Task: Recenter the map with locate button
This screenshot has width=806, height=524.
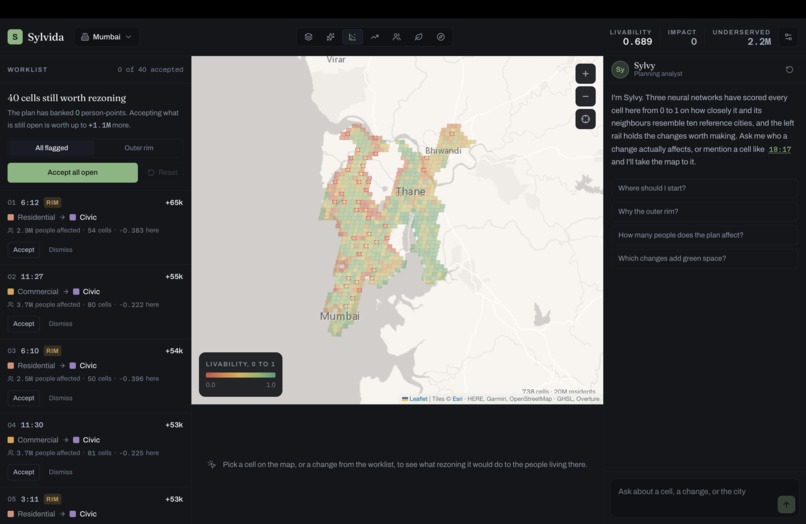Action: [x=585, y=119]
